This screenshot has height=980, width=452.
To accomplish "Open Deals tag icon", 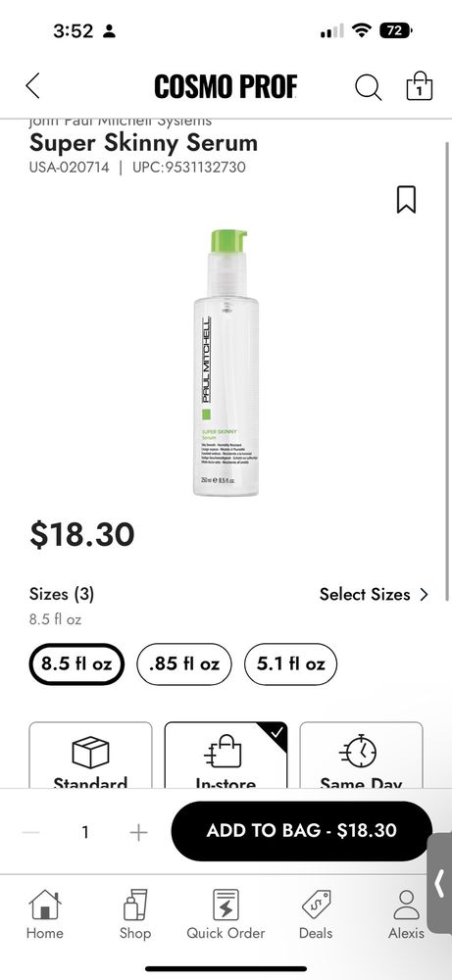I will [x=316, y=914].
